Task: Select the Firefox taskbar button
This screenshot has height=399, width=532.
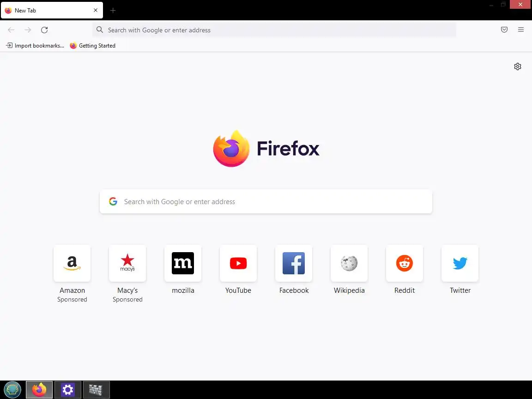Action: coord(39,389)
